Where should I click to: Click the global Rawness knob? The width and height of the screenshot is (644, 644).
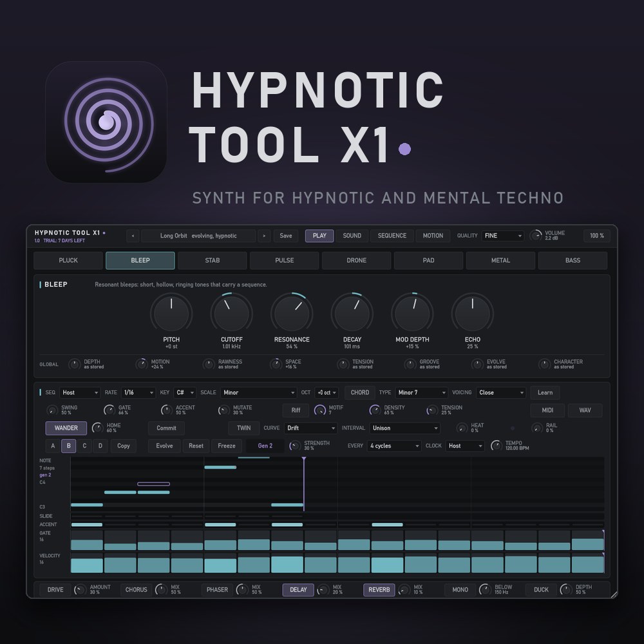click(209, 365)
